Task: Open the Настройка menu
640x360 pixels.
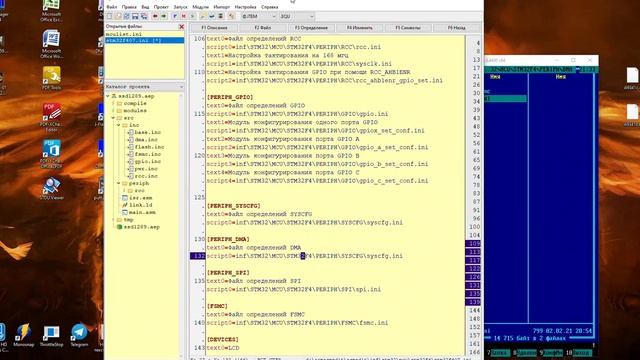Action: click(x=245, y=7)
